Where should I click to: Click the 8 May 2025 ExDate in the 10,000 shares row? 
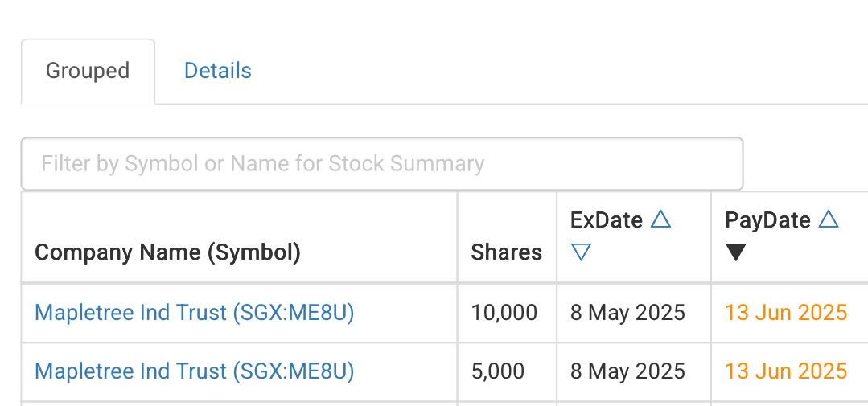point(627,313)
